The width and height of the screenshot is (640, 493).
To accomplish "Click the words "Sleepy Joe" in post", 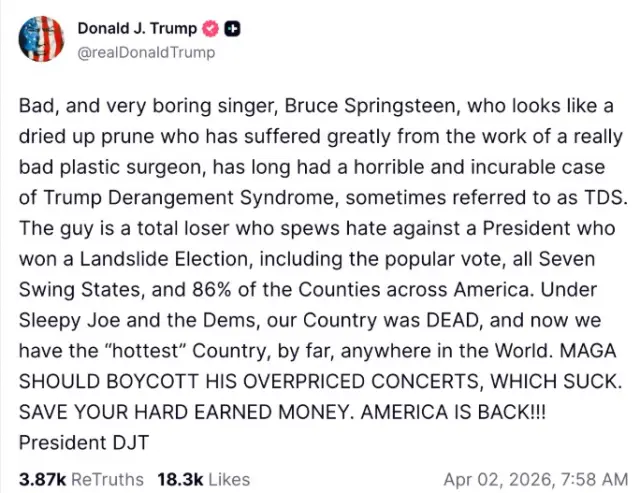I will [x=68, y=322].
